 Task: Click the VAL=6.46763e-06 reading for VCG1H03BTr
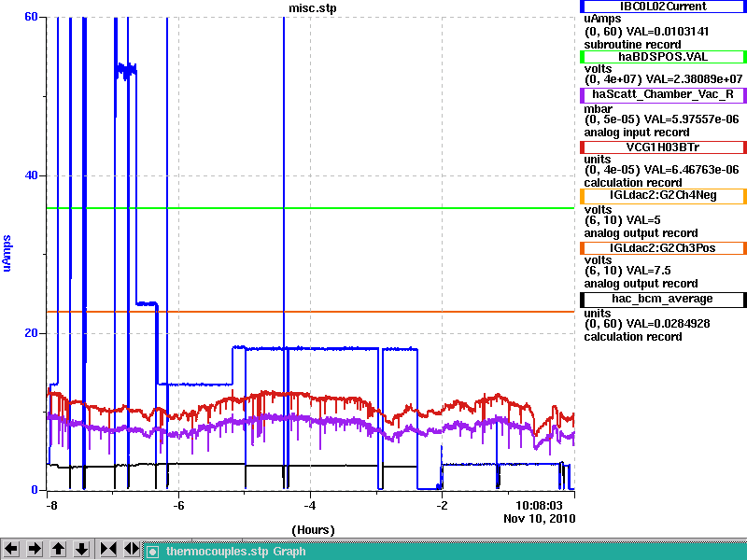tap(691, 170)
